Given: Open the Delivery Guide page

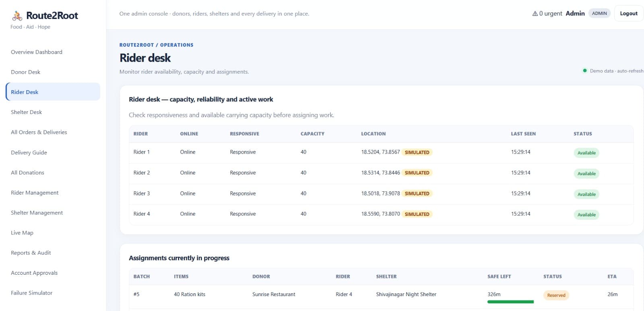Looking at the screenshot, I should coord(29,153).
